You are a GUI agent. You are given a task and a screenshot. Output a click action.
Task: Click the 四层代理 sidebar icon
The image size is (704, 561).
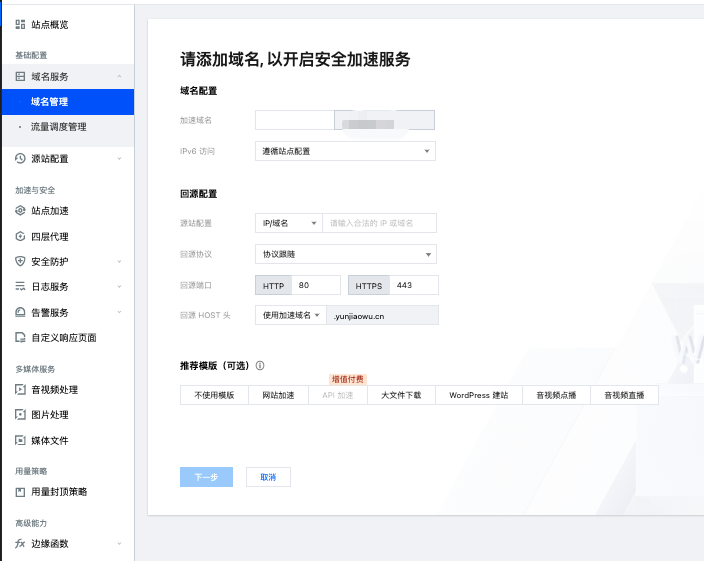pos(20,237)
